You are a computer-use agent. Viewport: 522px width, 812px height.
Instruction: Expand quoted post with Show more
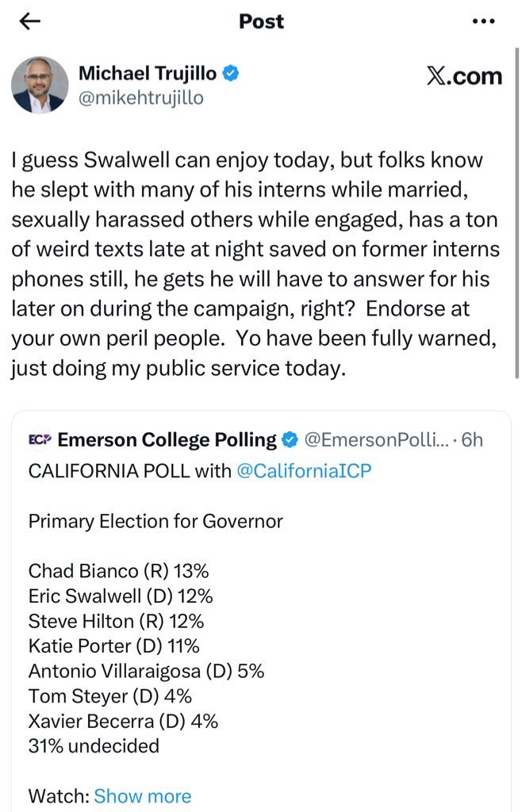143,795
